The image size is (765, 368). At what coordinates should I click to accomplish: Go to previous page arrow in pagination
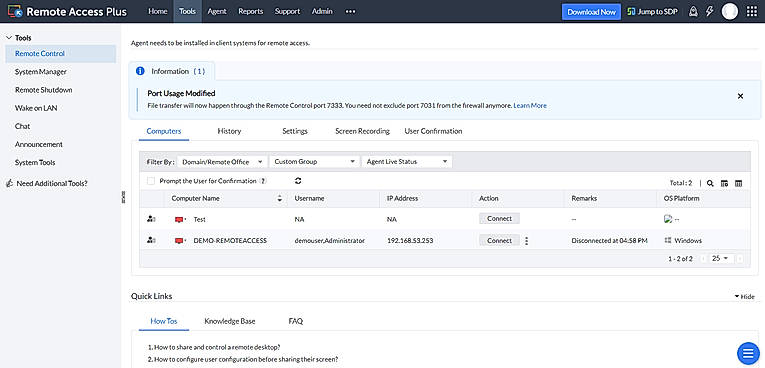pyautogui.click(x=703, y=259)
